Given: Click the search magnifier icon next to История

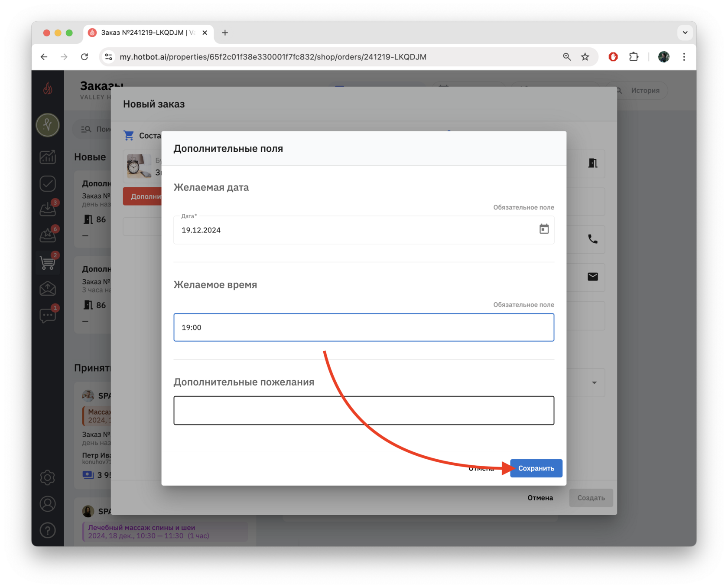Looking at the screenshot, I should click(619, 91).
